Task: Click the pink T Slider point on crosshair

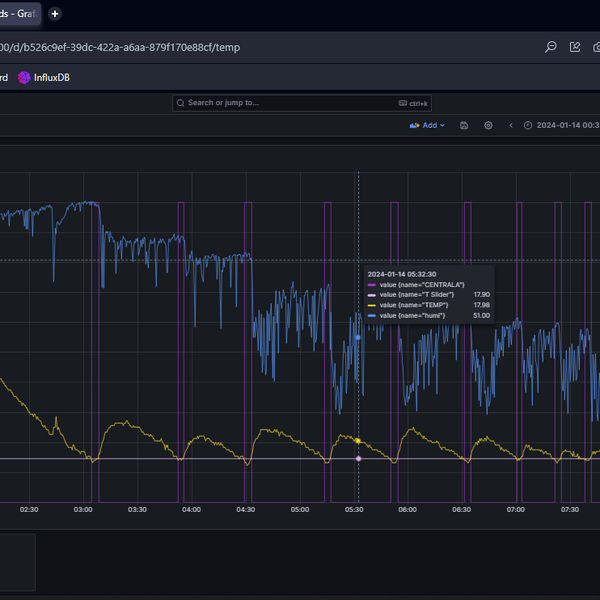Action: [358, 458]
